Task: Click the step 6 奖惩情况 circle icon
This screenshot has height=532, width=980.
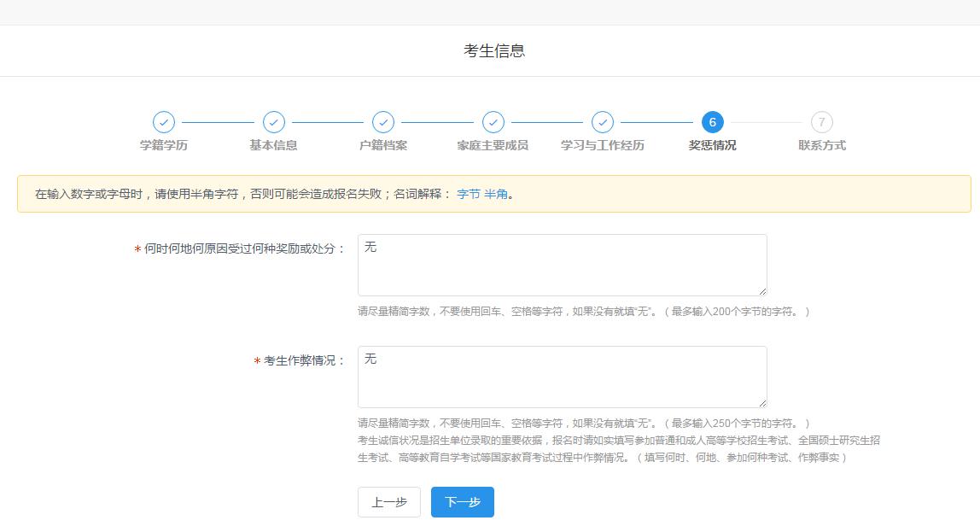Action: click(x=712, y=122)
